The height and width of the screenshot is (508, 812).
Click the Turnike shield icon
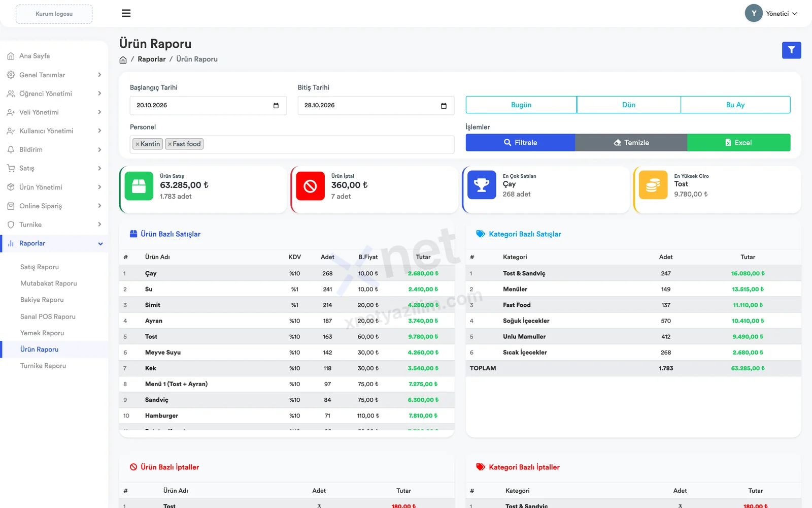coord(11,225)
